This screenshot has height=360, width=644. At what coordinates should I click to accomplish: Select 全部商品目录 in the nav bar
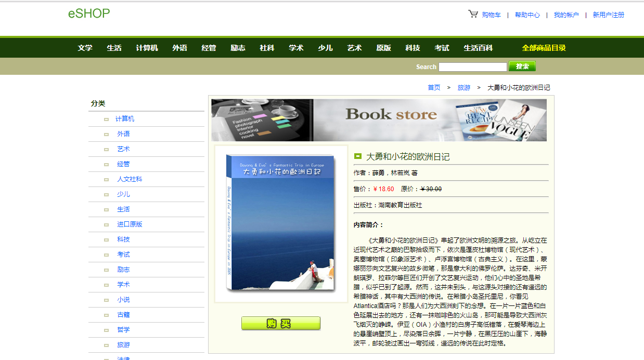pyautogui.click(x=544, y=48)
